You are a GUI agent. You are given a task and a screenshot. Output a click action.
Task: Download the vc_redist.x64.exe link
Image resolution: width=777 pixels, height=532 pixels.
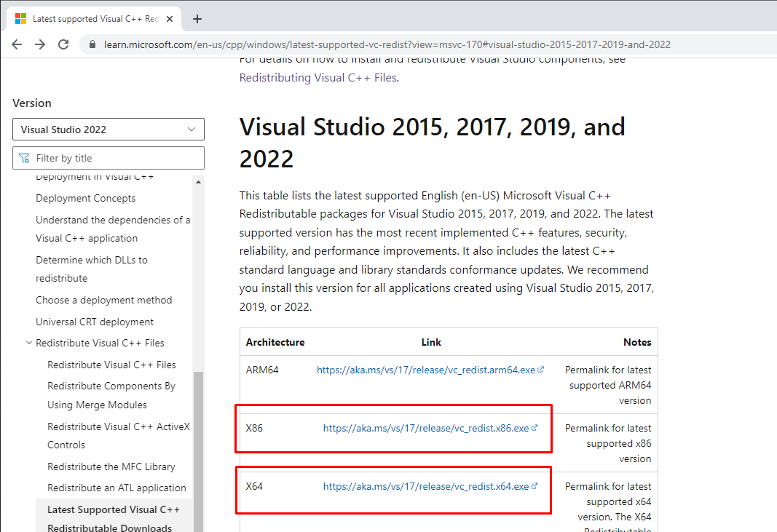pyautogui.click(x=426, y=486)
